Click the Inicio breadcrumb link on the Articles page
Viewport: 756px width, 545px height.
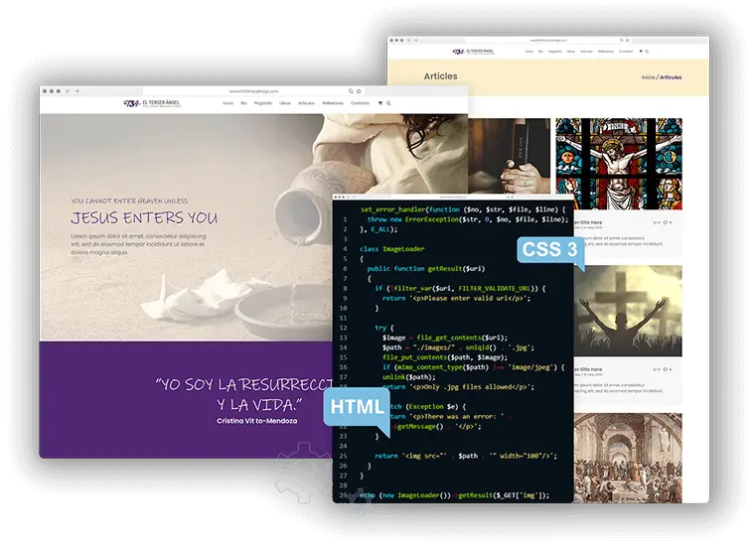pos(648,77)
